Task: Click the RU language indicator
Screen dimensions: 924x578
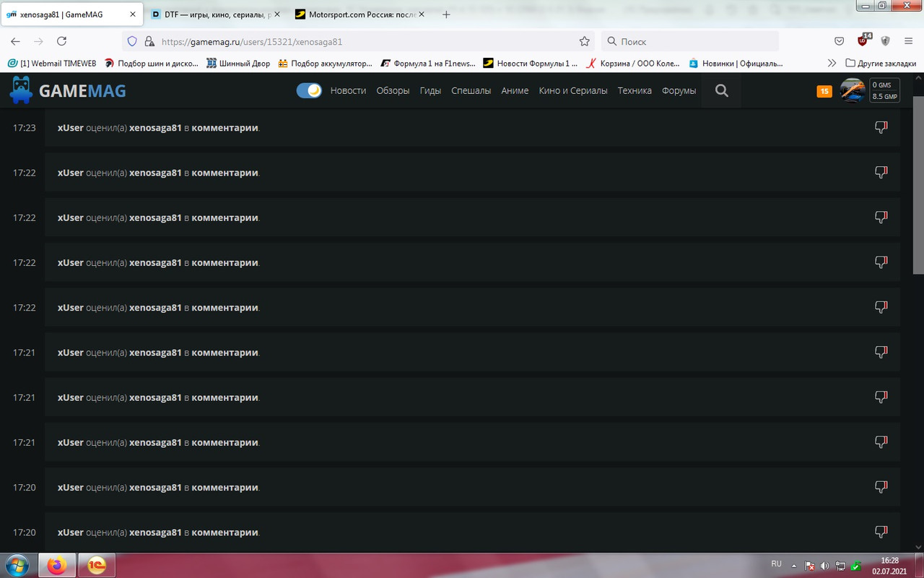Action: (x=777, y=564)
